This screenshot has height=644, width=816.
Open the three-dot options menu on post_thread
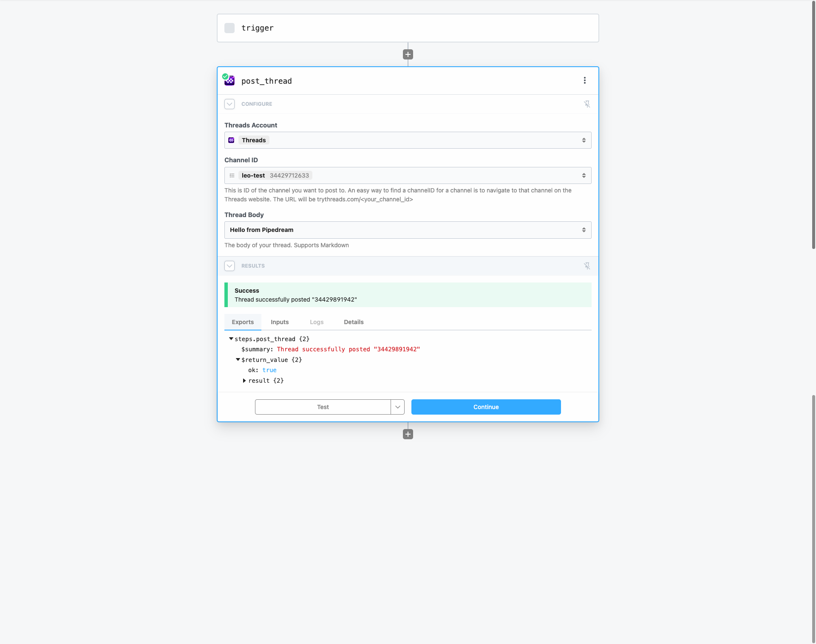pos(584,80)
